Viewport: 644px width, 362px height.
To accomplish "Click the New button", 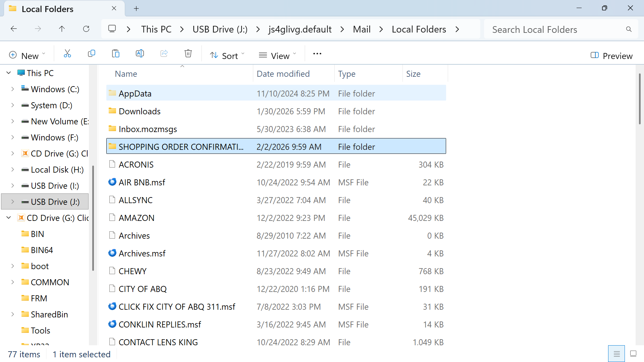I will pyautogui.click(x=27, y=56).
